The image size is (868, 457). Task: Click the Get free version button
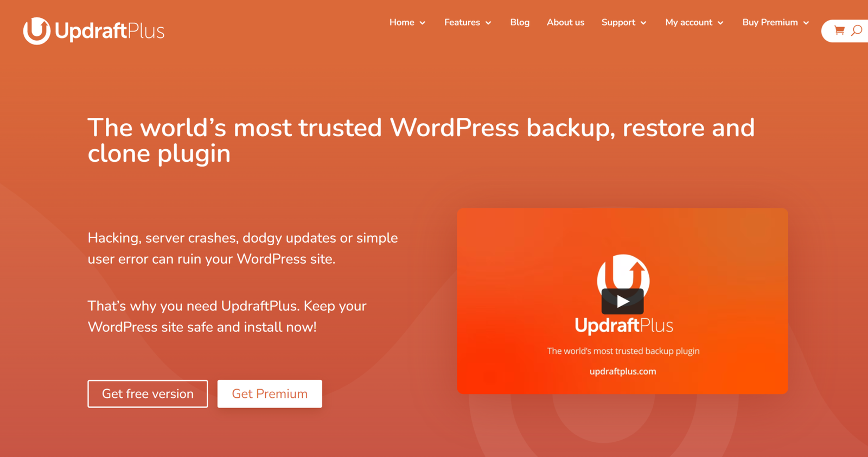[x=148, y=393]
